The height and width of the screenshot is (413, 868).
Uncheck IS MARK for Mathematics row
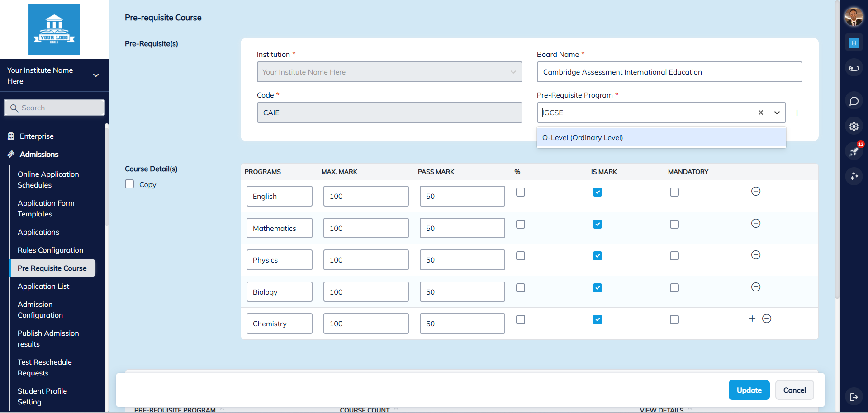[597, 224]
